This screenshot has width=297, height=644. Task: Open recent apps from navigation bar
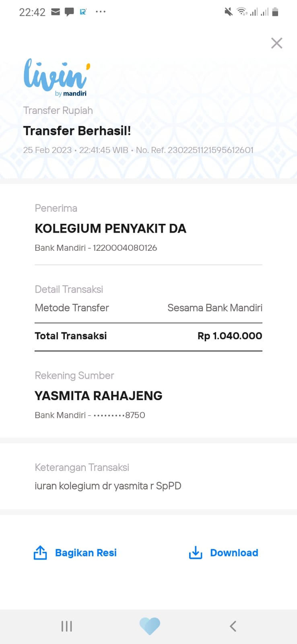pyautogui.click(x=66, y=626)
